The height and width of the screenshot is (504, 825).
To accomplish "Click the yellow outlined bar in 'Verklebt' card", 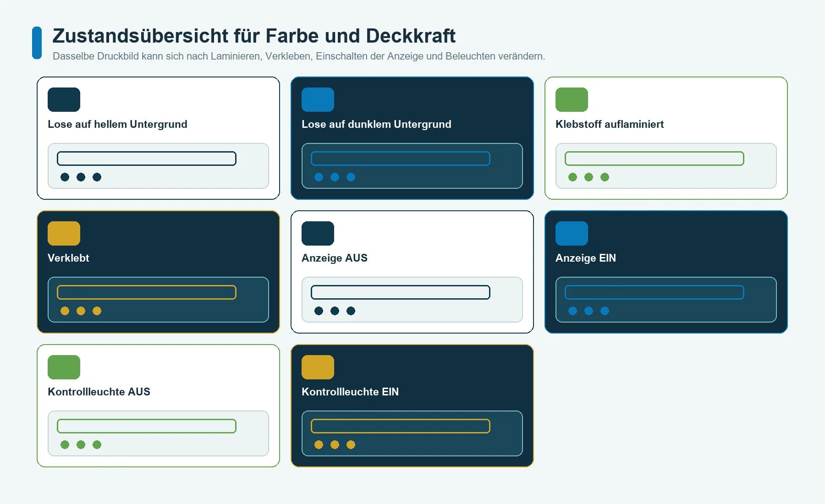I will coord(147,292).
